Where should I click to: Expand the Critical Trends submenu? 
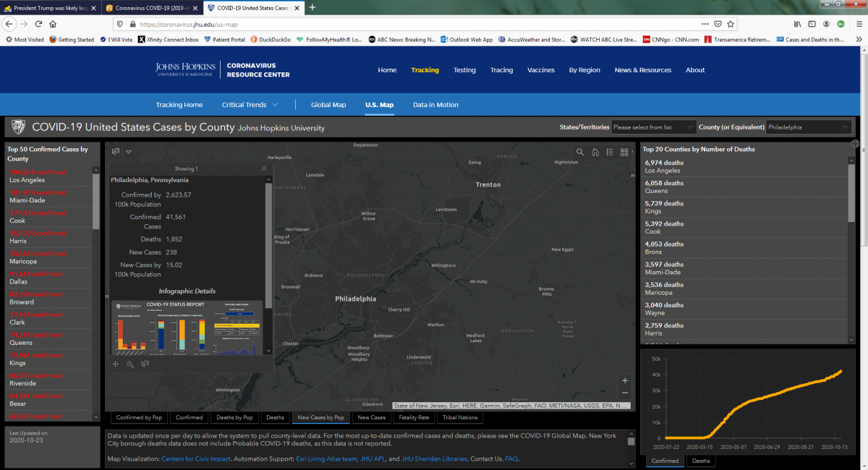click(250, 105)
